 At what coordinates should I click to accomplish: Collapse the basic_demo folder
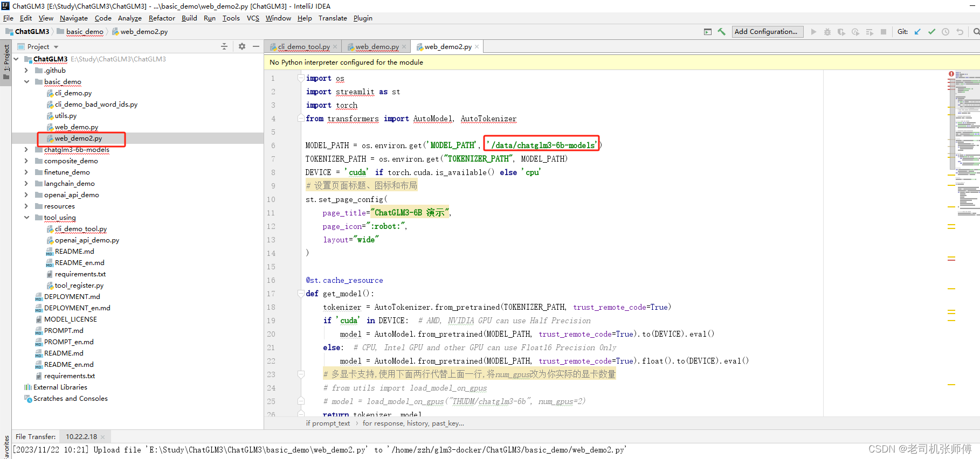(26, 82)
